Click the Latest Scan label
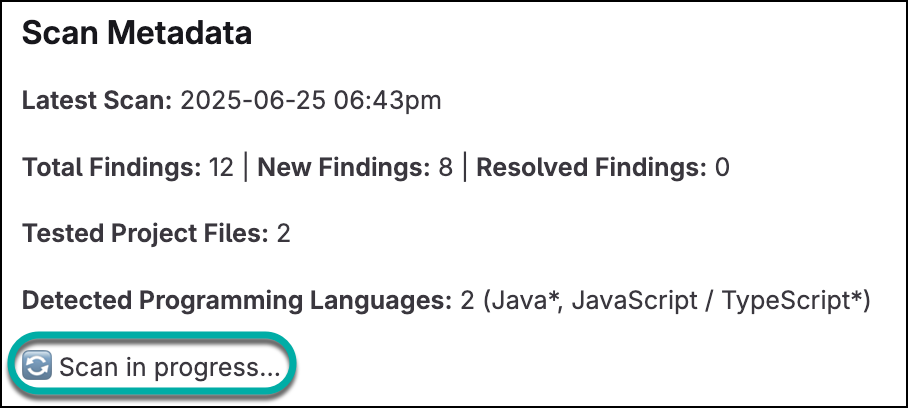Viewport: 908px width, 408px height. [x=97, y=101]
